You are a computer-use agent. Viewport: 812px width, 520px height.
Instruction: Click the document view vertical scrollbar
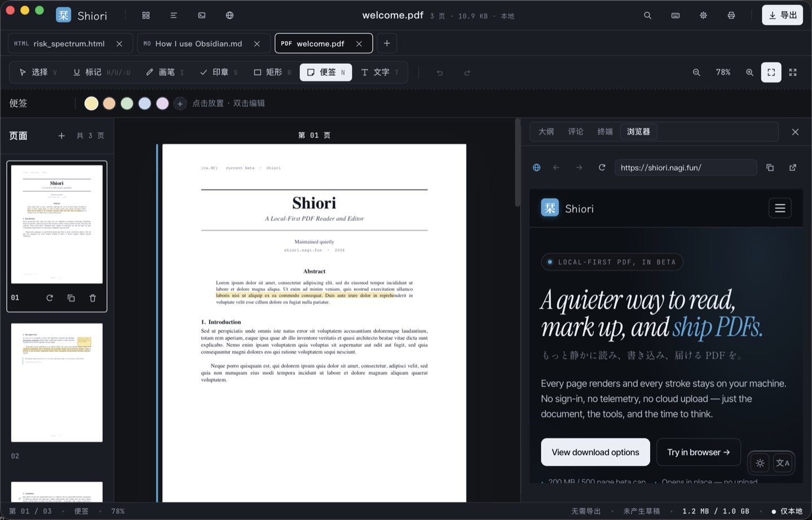(517, 163)
